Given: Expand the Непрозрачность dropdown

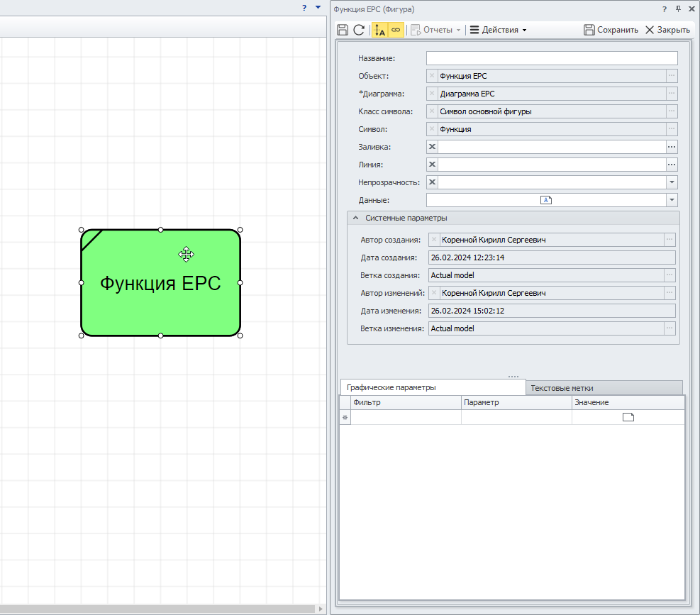Looking at the screenshot, I should click(672, 182).
